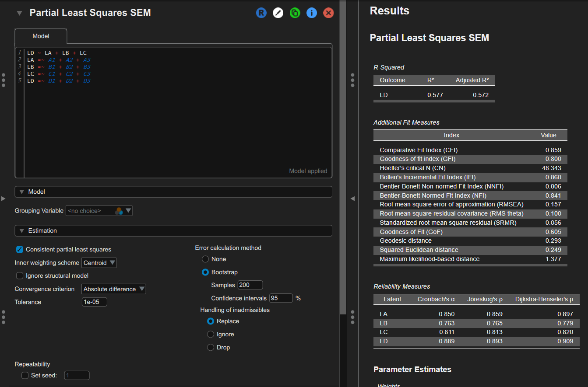
Task: Click the left-pointing arrow beside the Results panel
Action: click(352, 199)
